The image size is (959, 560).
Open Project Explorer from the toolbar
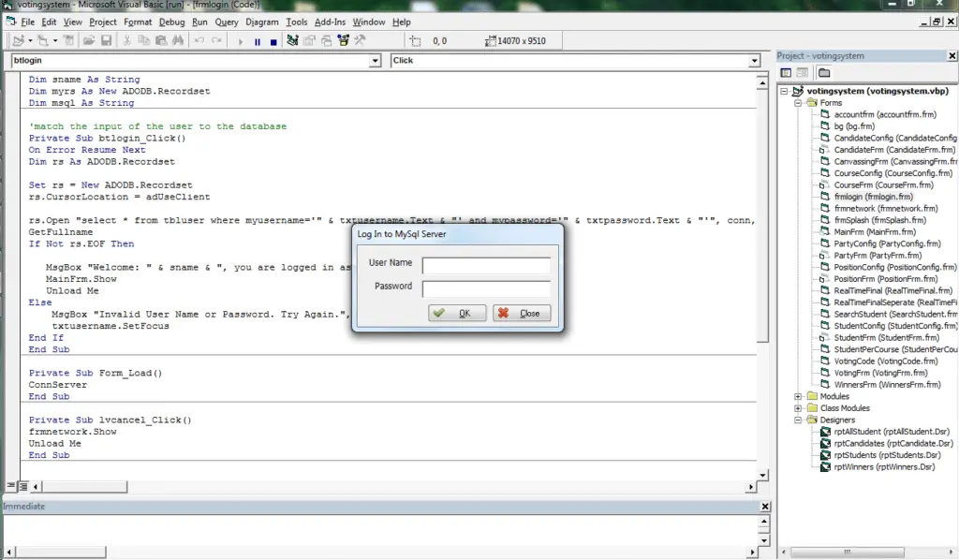click(x=293, y=41)
